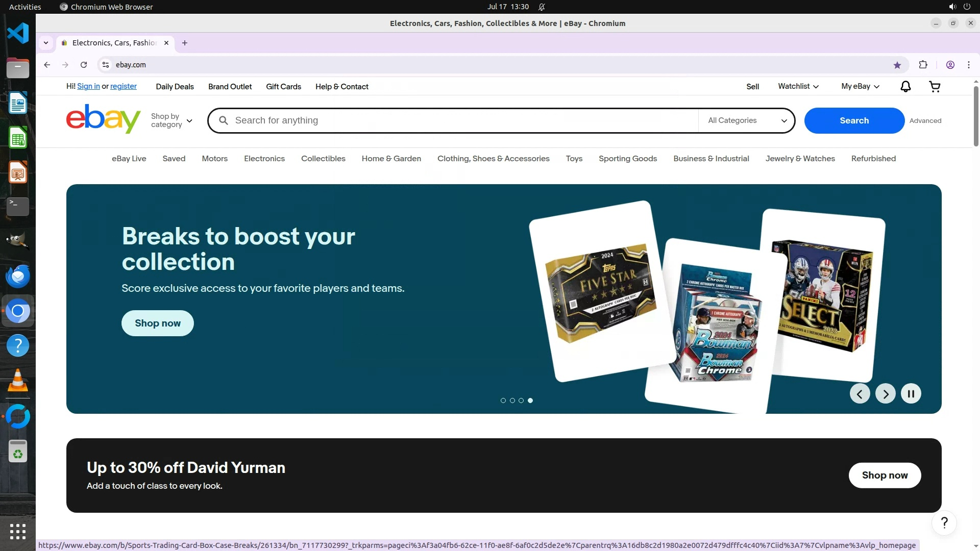Open the Electronics category tab
Image resolution: width=980 pixels, height=551 pixels.
pyautogui.click(x=264, y=159)
